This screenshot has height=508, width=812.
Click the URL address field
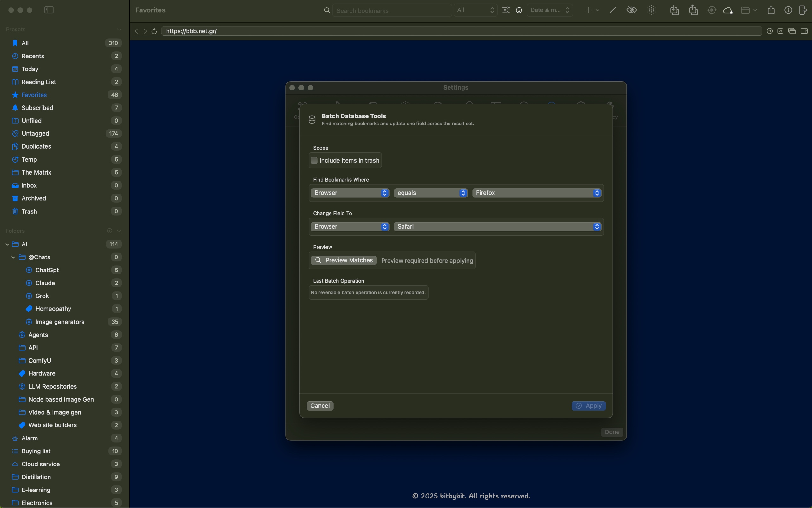pos(462,31)
